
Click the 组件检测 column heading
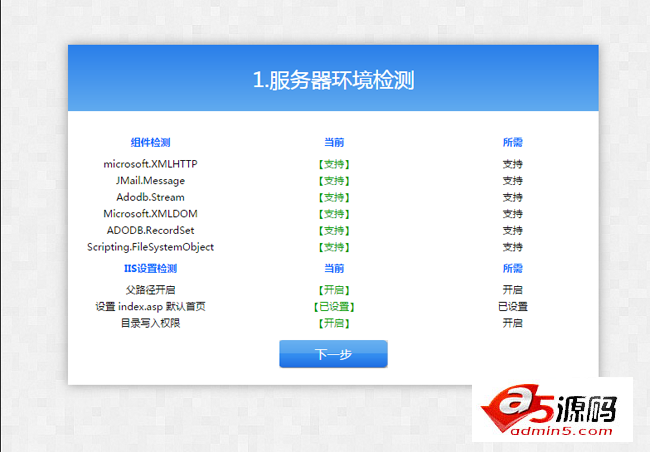click(x=150, y=142)
